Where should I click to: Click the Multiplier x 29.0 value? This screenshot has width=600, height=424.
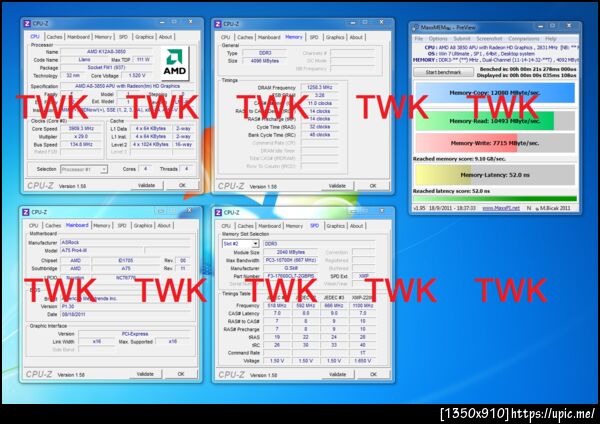point(81,137)
